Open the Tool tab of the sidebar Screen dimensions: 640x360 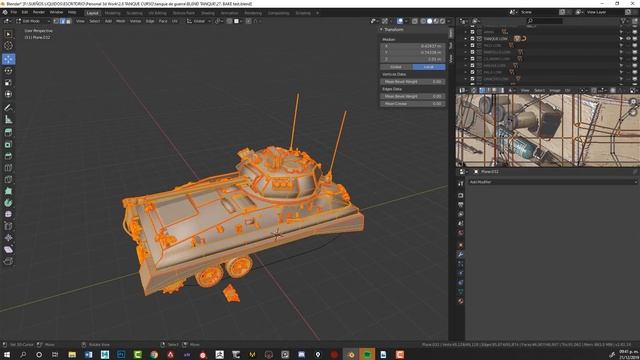click(x=451, y=45)
